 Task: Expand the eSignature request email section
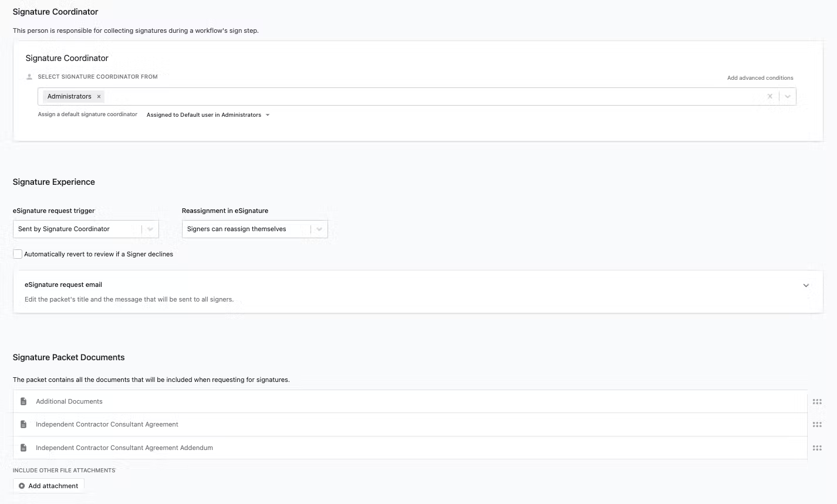tap(806, 286)
